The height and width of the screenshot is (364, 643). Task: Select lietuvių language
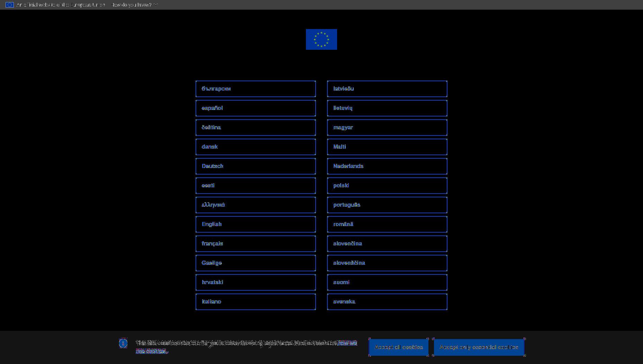387,108
